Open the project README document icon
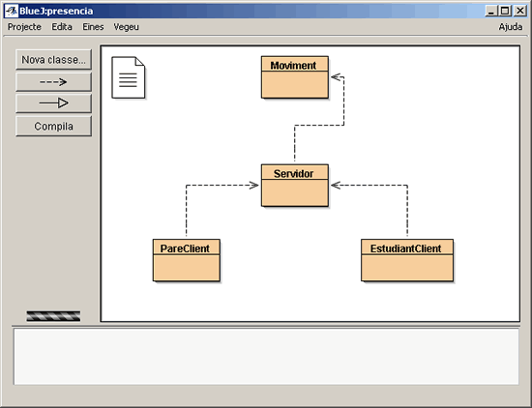 coord(129,77)
